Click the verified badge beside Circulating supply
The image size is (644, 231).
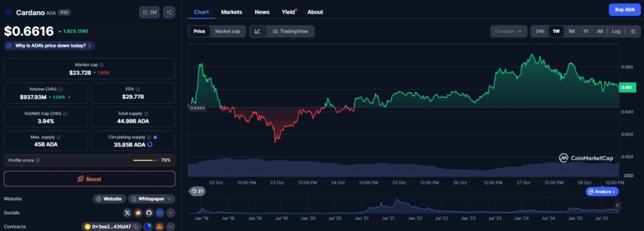coord(155,137)
